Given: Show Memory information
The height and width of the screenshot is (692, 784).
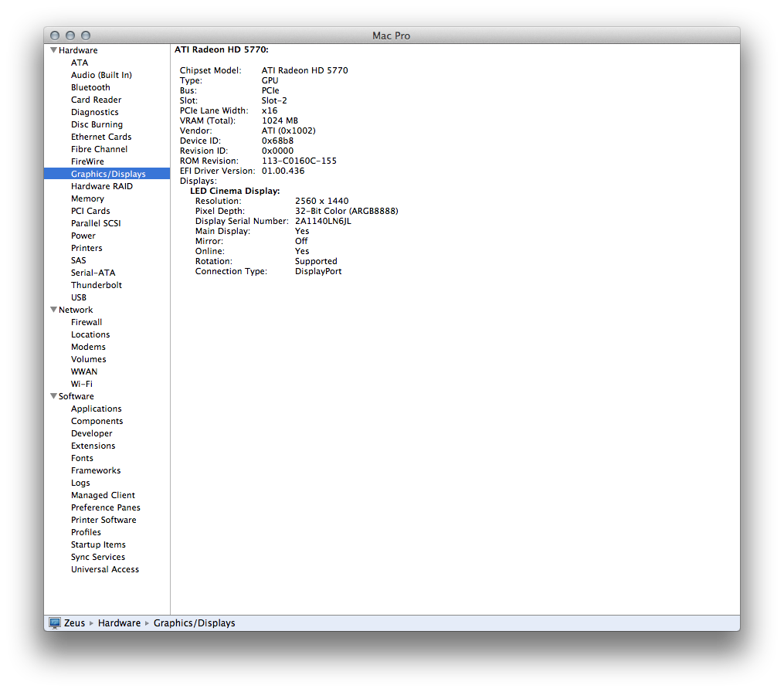Looking at the screenshot, I should tap(87, 198).
